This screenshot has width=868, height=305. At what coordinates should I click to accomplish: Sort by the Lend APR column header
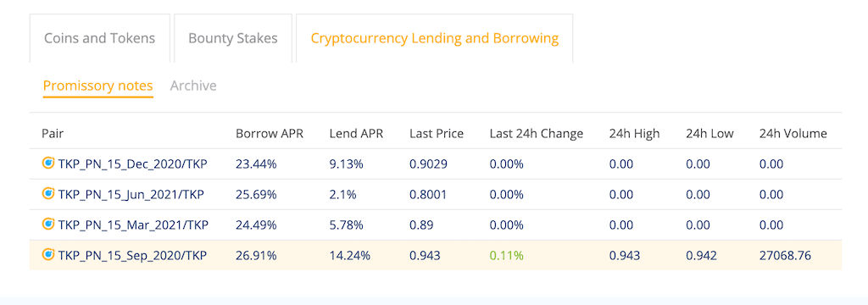tap(356, 133)
